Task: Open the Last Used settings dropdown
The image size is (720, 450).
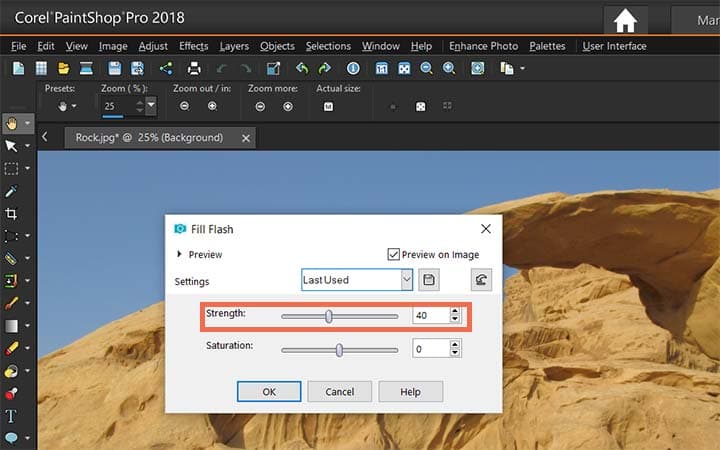Action: (x=406, y=280)
